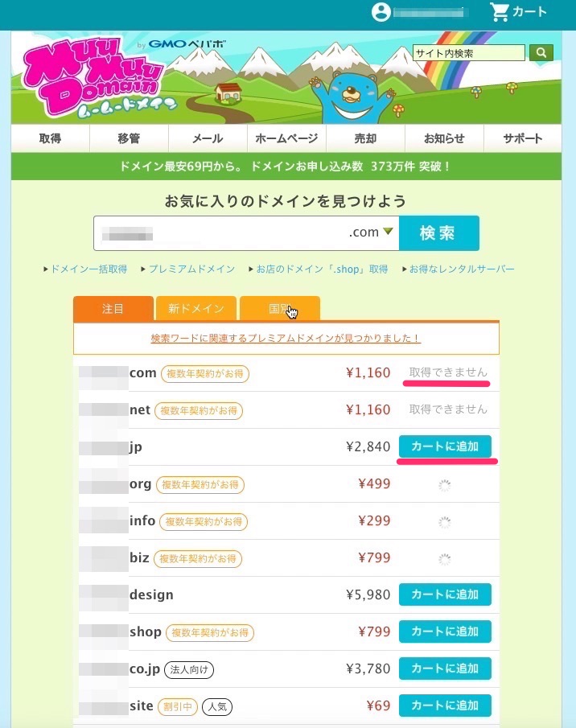The image size is (576, 728).
Task: Open the サポート navigation menu
Action: pyautogui.click(x=523, y=138)
